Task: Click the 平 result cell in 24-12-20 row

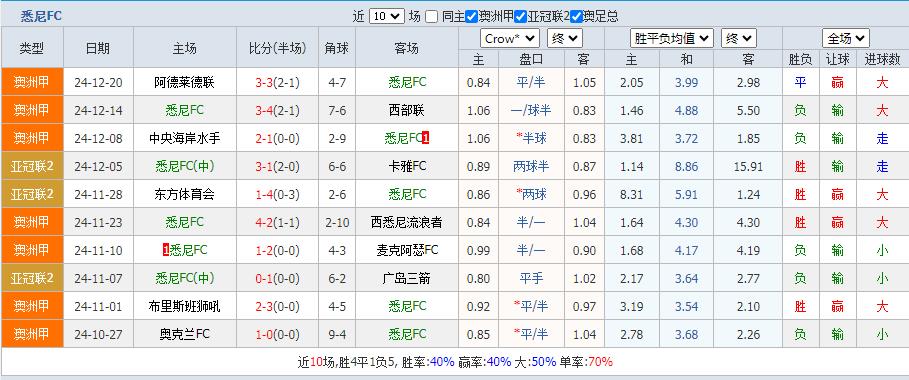Action: pyautogui.click(x=800, y=82)
